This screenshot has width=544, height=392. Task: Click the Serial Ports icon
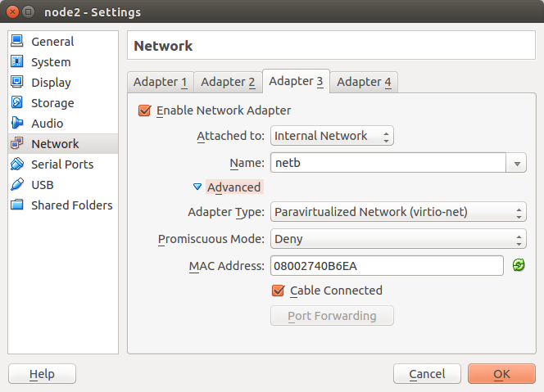point(16,164)
